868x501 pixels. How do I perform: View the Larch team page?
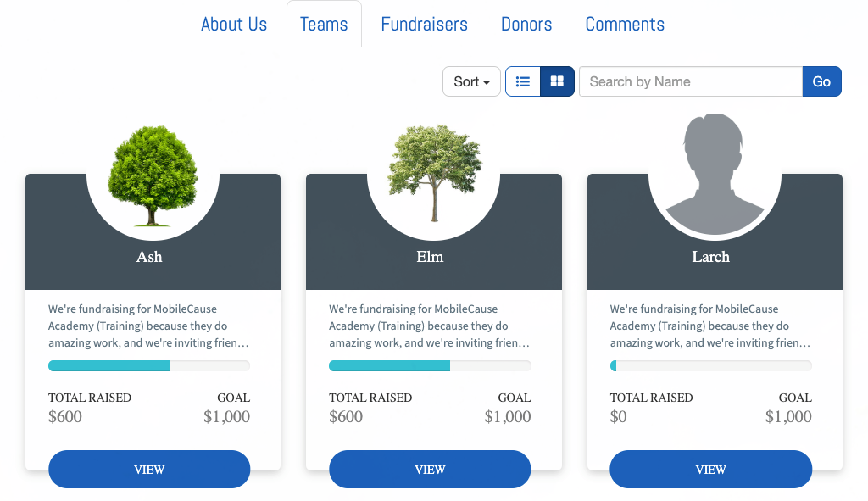coord(711,470)
